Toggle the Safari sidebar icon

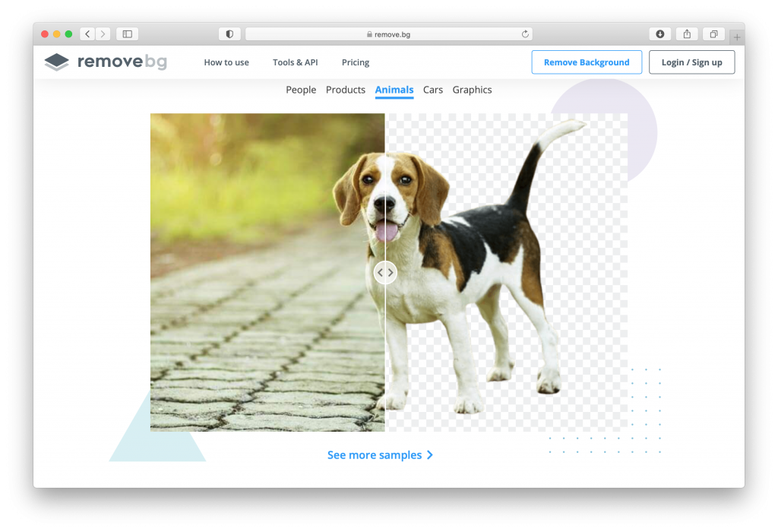(128, 33)
